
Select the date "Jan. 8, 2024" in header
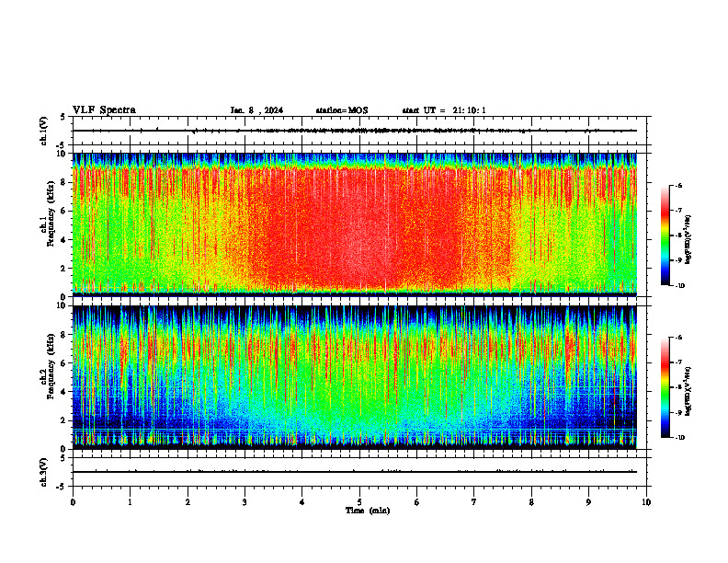coord(256,110)
